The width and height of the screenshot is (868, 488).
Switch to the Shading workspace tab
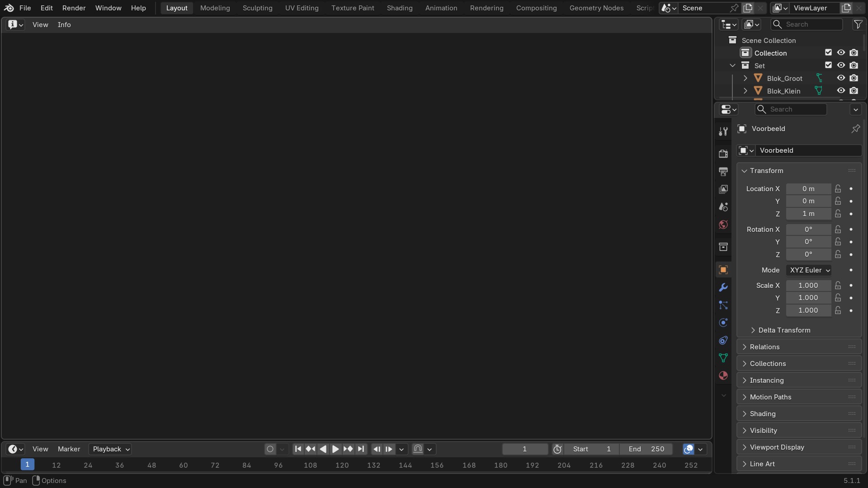point(400,8)
